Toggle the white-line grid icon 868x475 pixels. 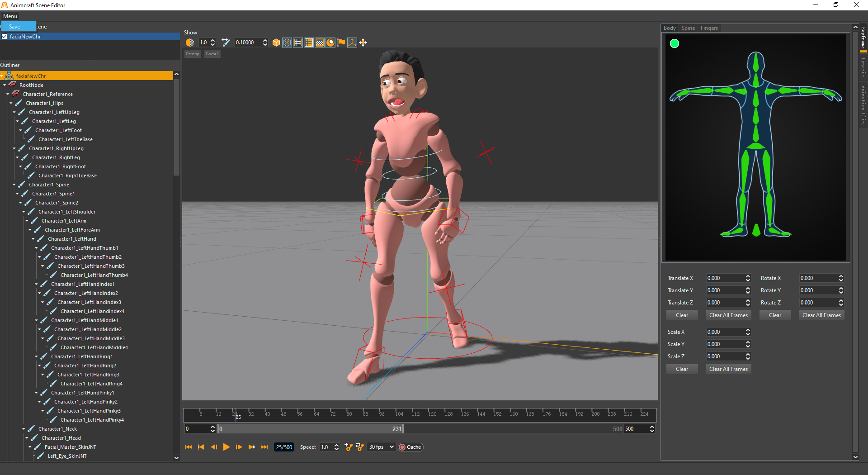(298, 43)
